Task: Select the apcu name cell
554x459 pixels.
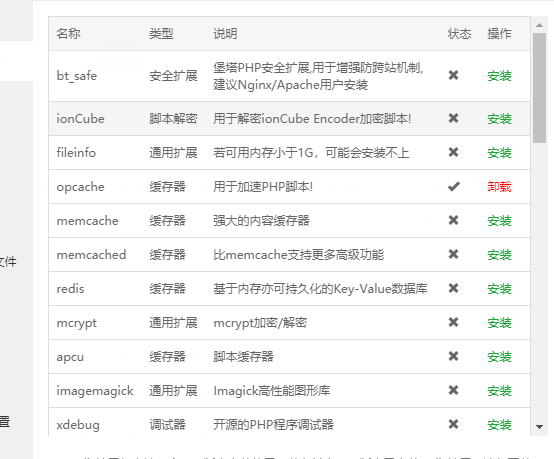Action: coord(70,357)
